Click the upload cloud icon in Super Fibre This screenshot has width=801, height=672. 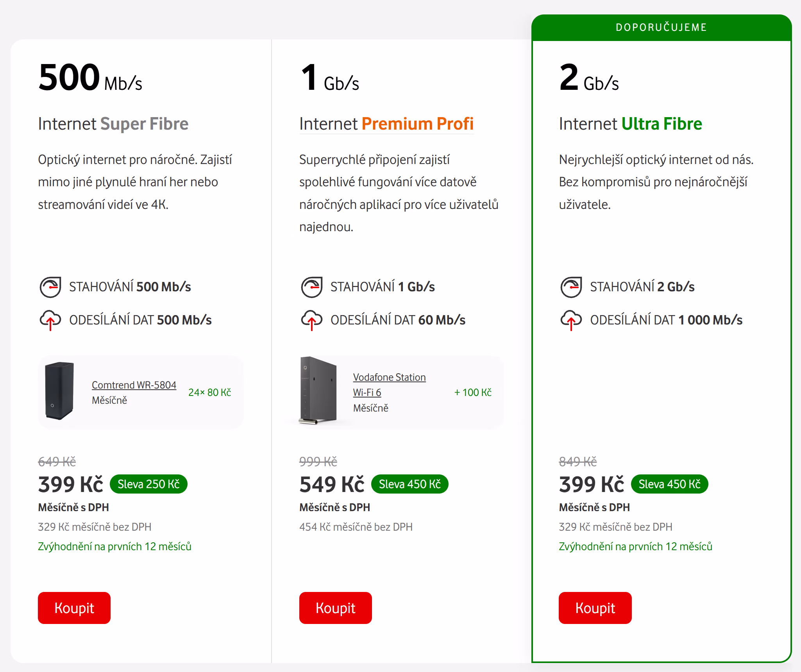pyautogui.click(x=50, y=320)
